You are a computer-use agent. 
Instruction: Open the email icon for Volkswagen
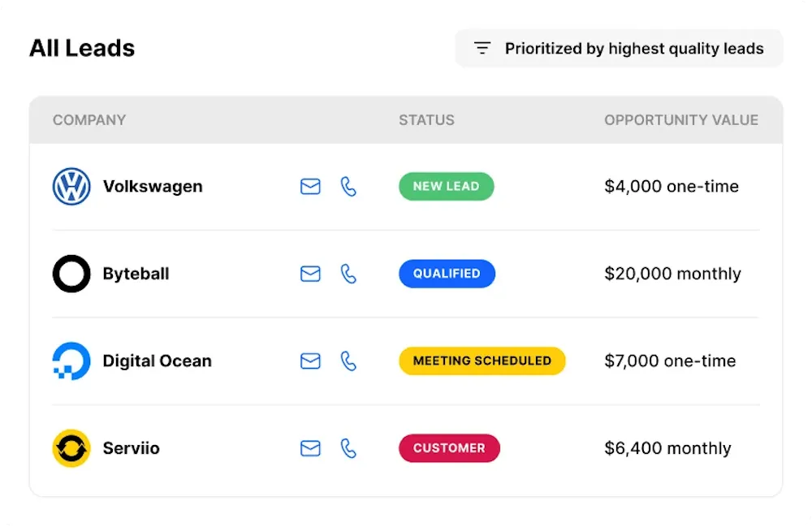(x=309, y=186)
